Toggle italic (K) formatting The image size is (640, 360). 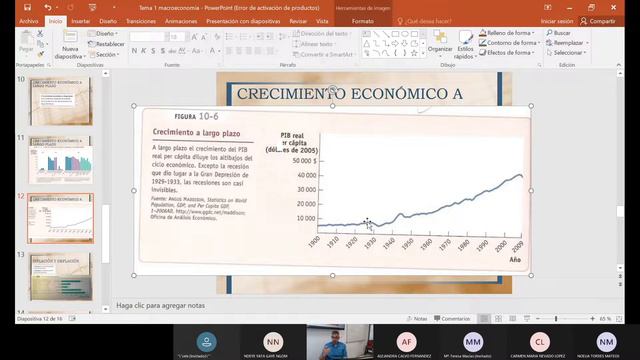(144, 51)
